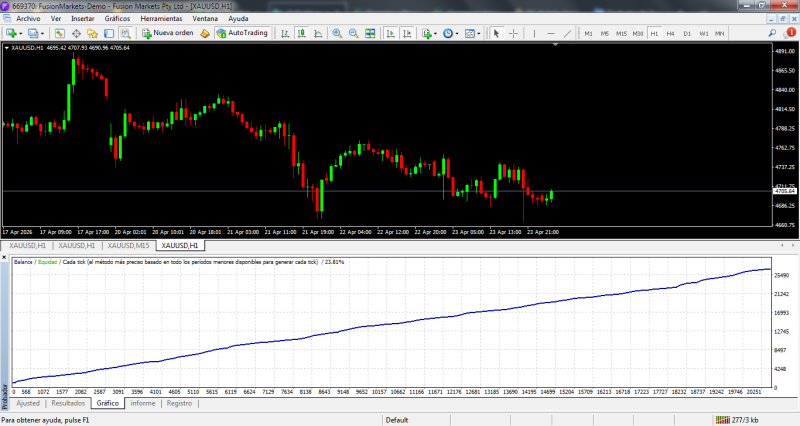Open the tester Resultados tab
The width and height of the screenshot is (800, 426).
[x=68, y=403]
